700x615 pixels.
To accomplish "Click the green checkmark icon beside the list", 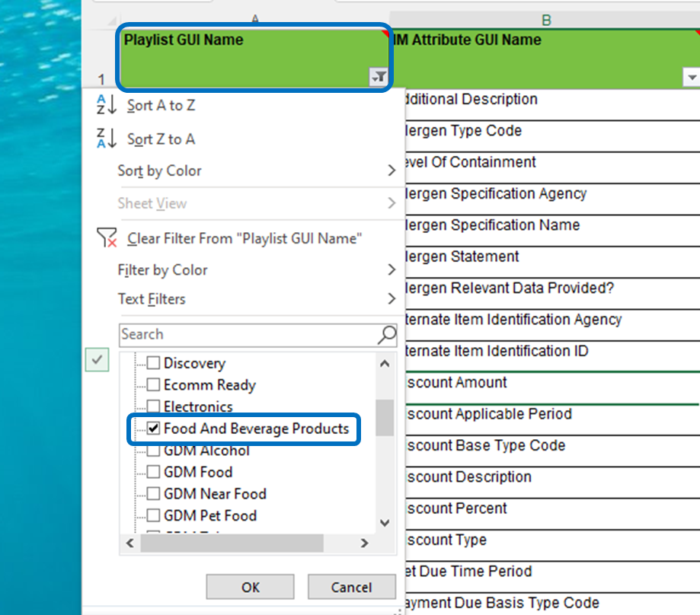I will (x=96, y=361).
